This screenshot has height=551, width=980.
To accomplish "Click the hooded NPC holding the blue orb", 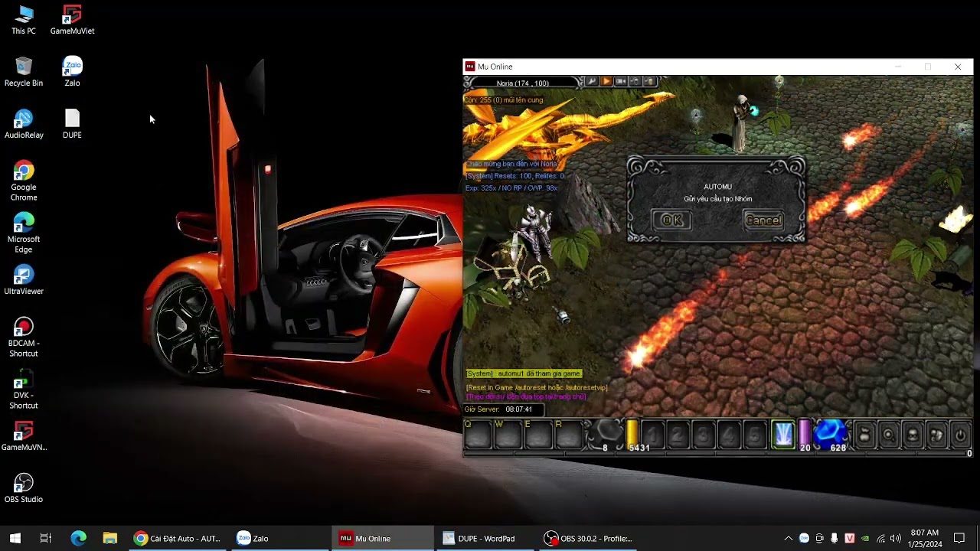I will [x=741, y=122].
